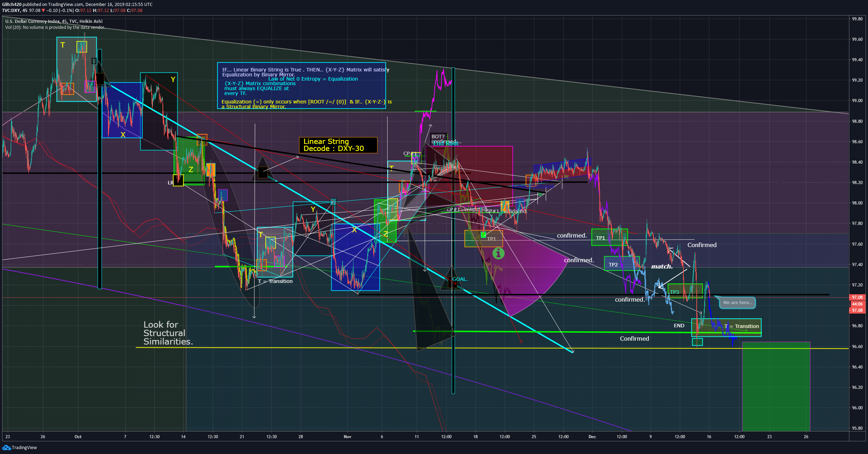Viewport: 868px width, 454px height.
Task: Click the "Law of Net 0 Entropy = Equalization" line
Action: point(313,79)
